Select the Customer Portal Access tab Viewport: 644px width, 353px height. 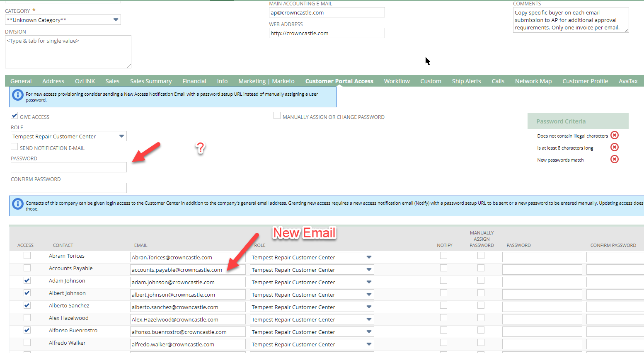coord(339,81)
